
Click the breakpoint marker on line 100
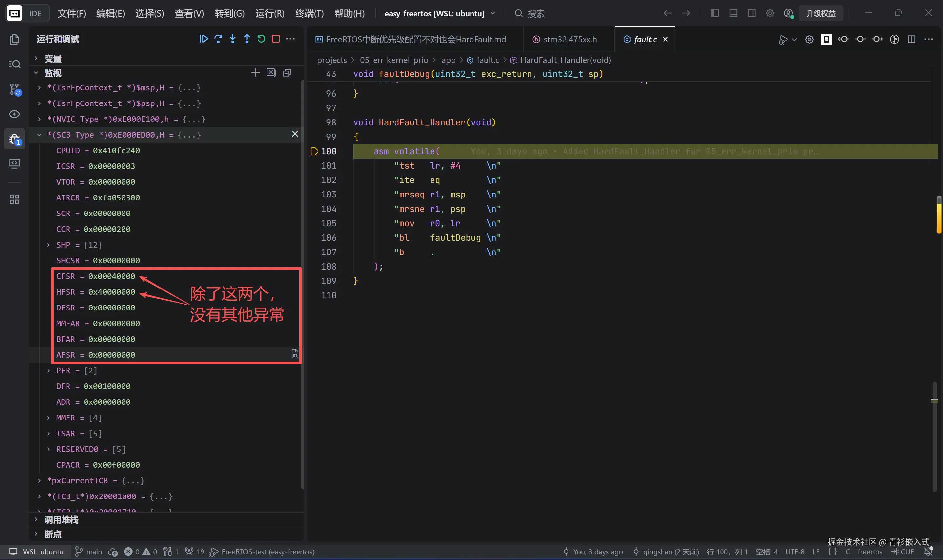coord(314,151)
